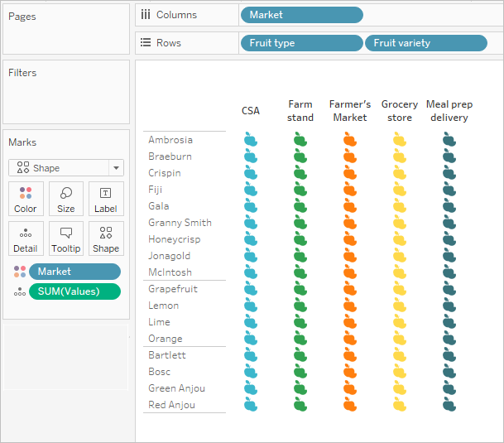Open the Label marks card
This screenshot has height=443, width=504.
(x=106, y=199)
